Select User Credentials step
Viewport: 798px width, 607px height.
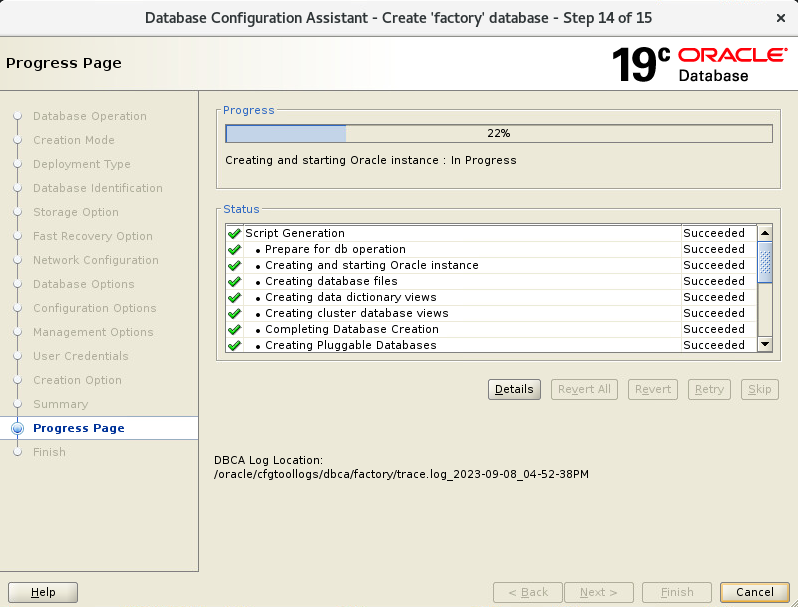(x=80, y=356)
